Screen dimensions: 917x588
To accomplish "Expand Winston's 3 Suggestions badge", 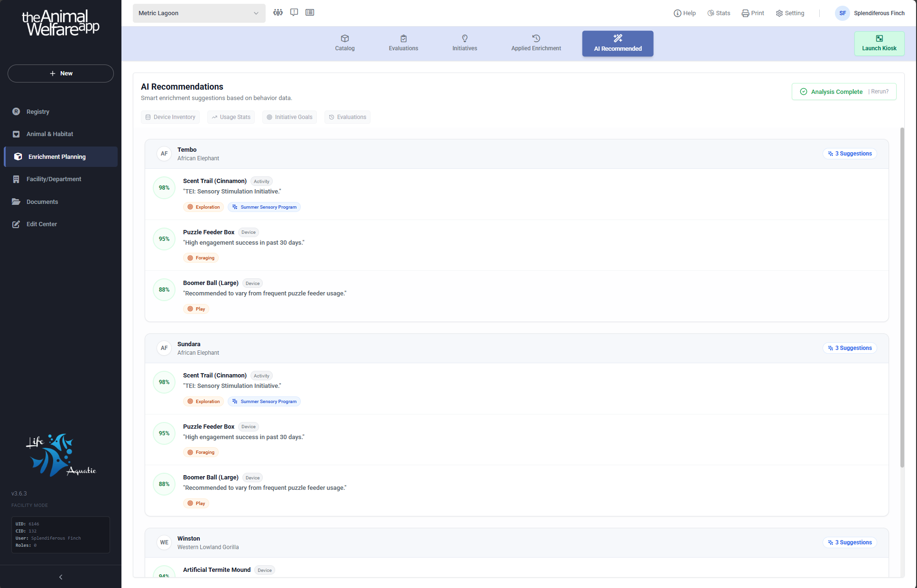I will click(850, 542).
